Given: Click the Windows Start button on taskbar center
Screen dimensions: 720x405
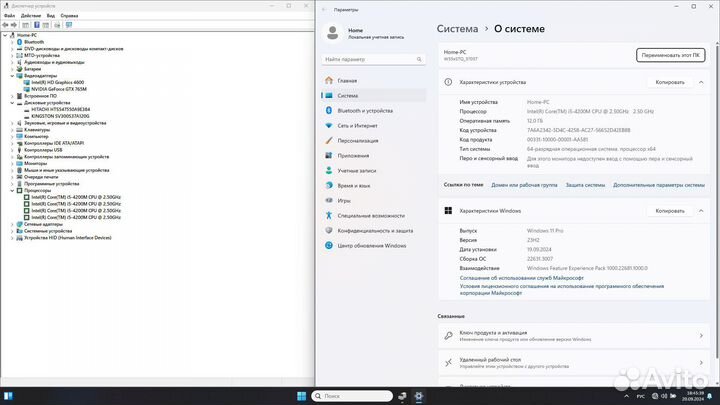Looking at the screenshot, I should point(302,396).
